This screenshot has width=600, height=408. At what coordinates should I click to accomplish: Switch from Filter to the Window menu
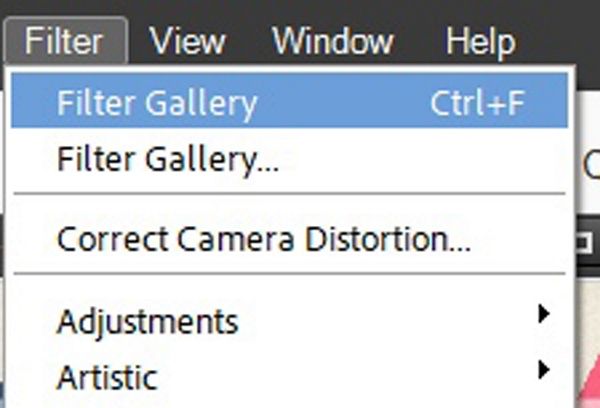[x=332, y=41]
